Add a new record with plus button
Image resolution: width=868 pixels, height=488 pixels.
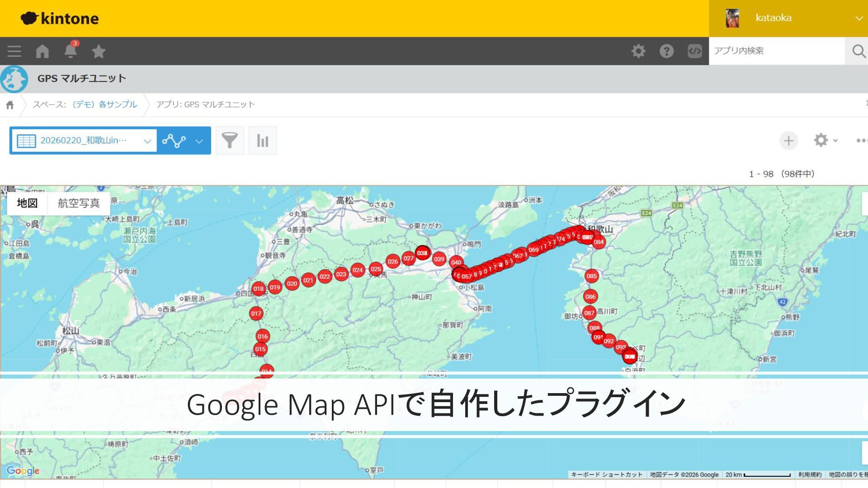point(788,141)
